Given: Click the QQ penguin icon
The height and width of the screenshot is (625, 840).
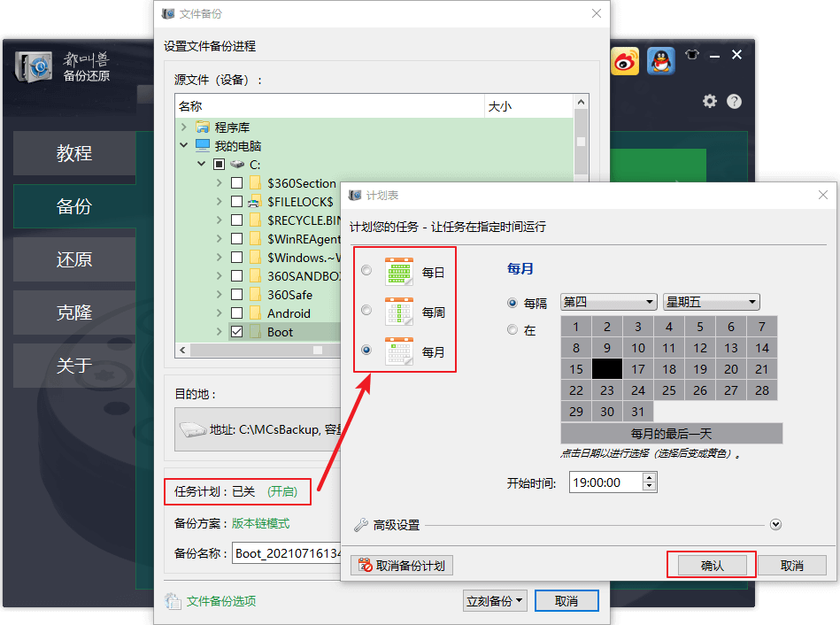Looking at the screenshot, I should tap(659, 60).
